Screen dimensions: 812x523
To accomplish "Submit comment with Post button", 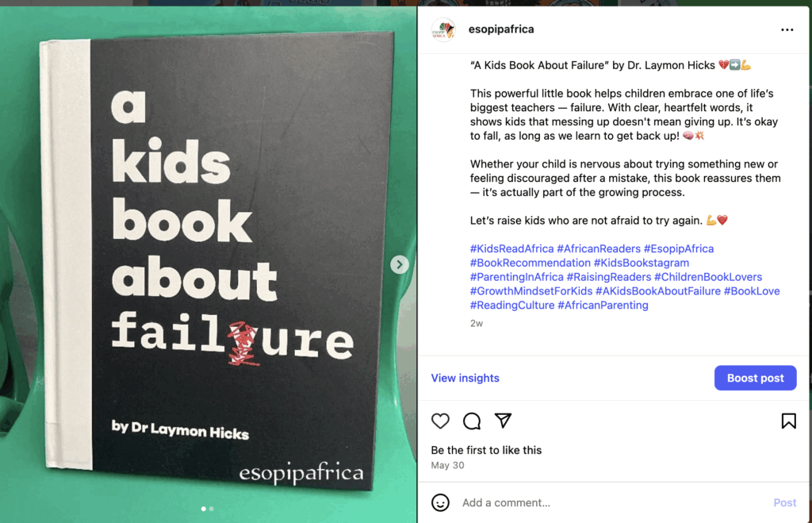I will [x=784, y=502].
